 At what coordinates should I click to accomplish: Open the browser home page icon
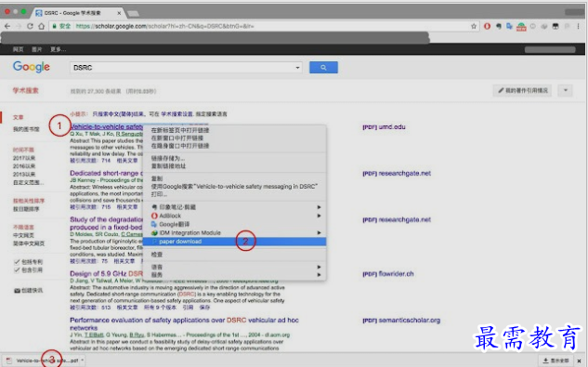coord(41,26)
